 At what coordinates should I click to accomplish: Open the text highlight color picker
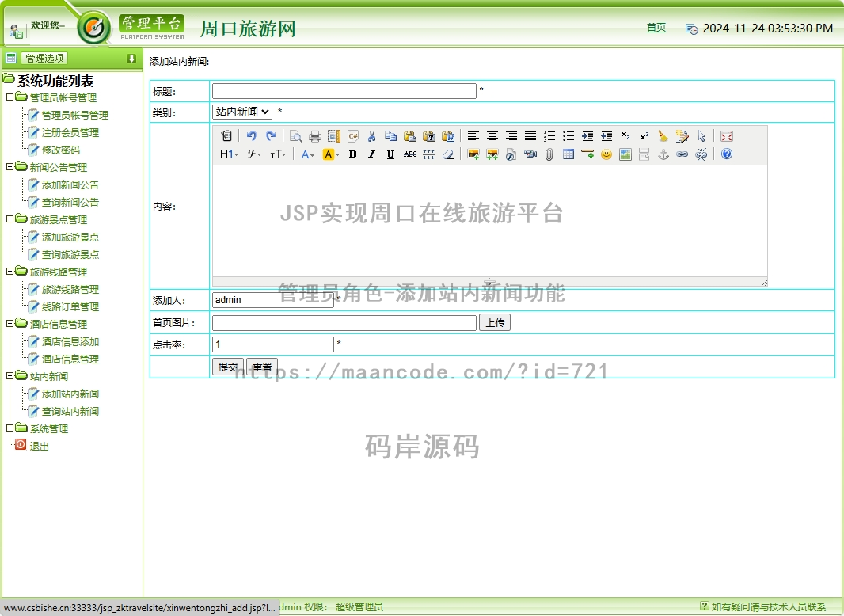[x=331, y=154]
